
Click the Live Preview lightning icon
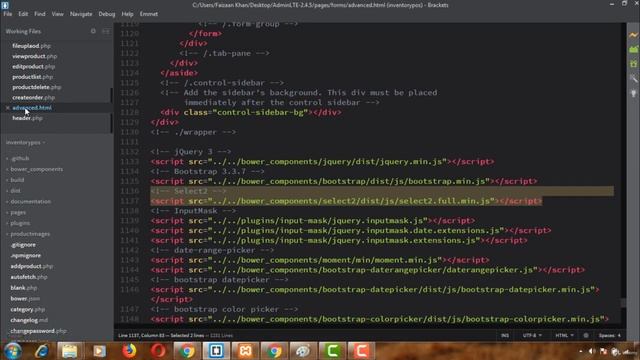click(633, 36)
